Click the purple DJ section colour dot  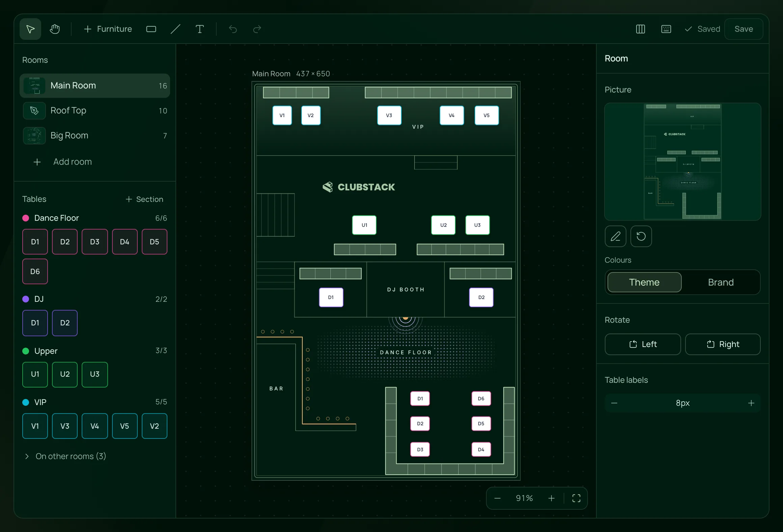click(x=26, y=299)
